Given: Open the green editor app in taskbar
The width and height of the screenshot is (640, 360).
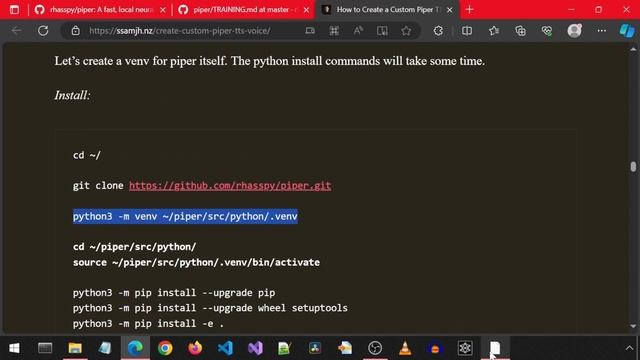Looking at the screenshot, I should point(284,348).
